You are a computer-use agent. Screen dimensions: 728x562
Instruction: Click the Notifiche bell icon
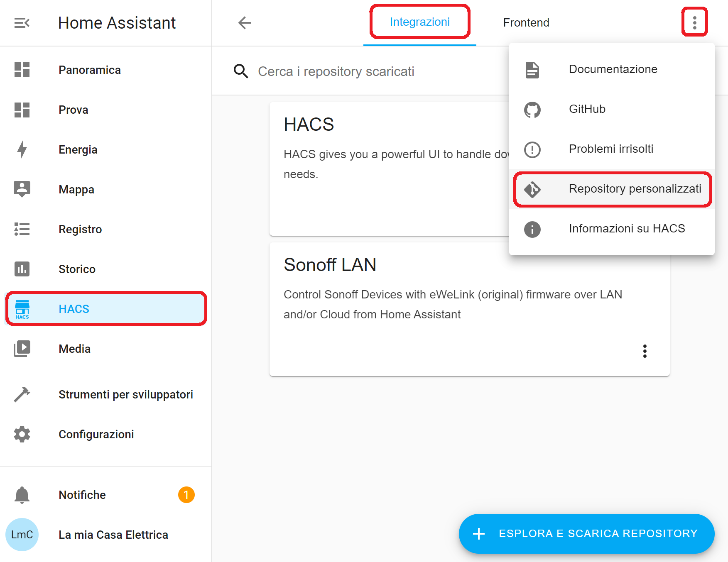(22, 495)
